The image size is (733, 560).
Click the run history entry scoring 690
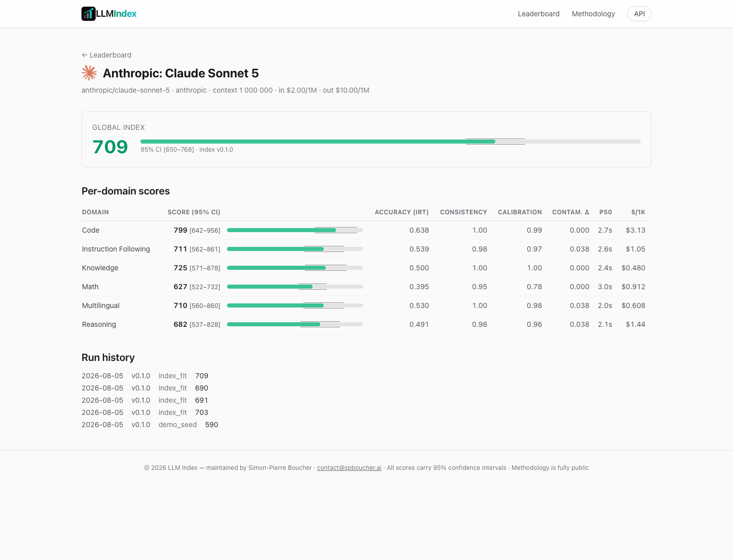point(145,388)
